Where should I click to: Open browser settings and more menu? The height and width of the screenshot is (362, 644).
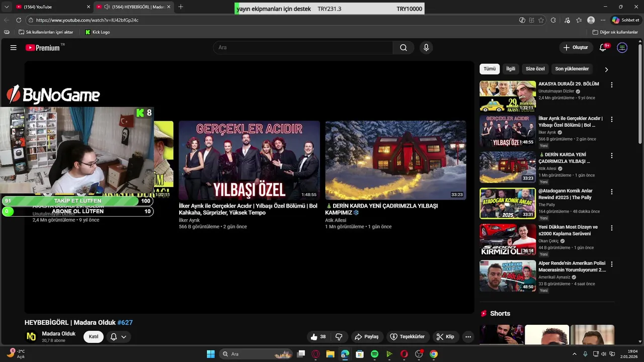point(603,20)
